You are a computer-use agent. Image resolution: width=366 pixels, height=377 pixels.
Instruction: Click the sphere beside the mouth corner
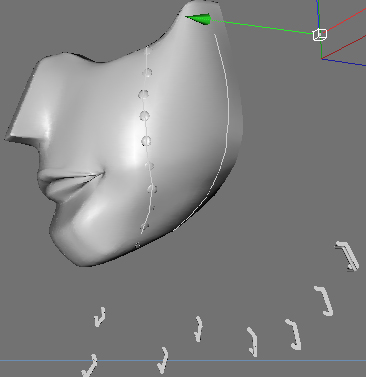[150, 165]
